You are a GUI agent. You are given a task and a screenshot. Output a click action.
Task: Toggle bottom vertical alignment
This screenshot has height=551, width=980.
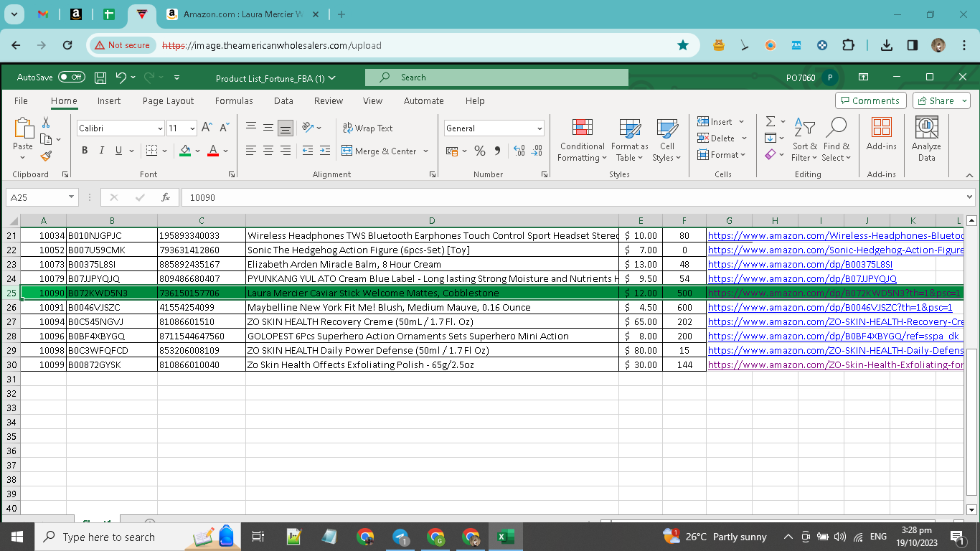(286, 128)
